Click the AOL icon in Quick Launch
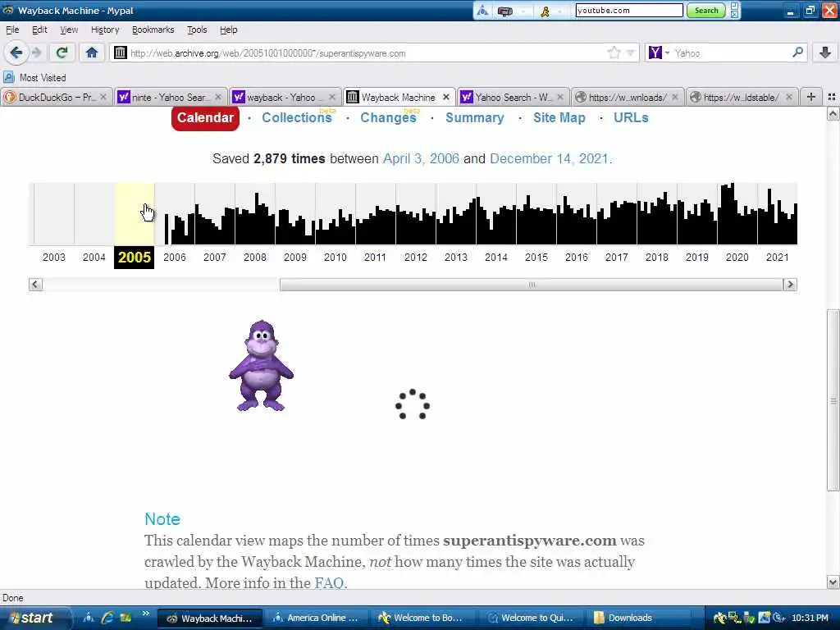This screenshot has height=630, width=840. tap(89, 618)
